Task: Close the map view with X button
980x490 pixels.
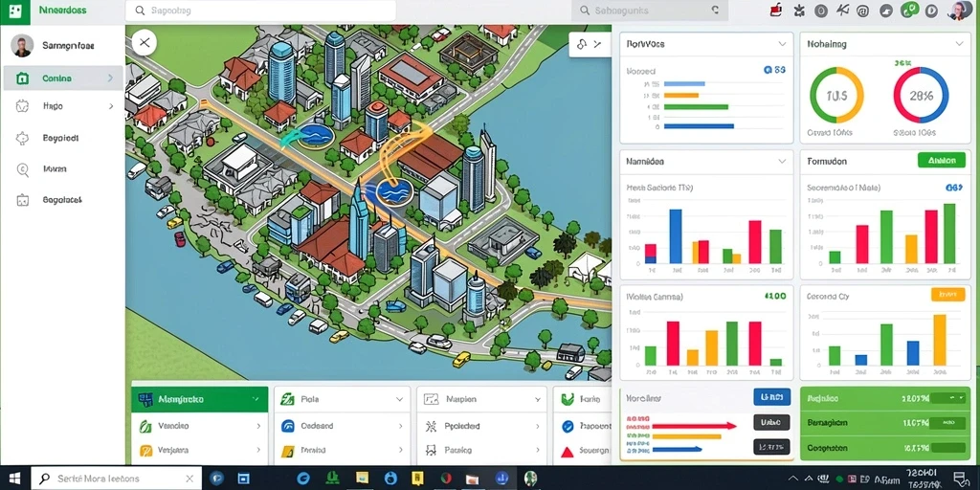Action: 145,43
